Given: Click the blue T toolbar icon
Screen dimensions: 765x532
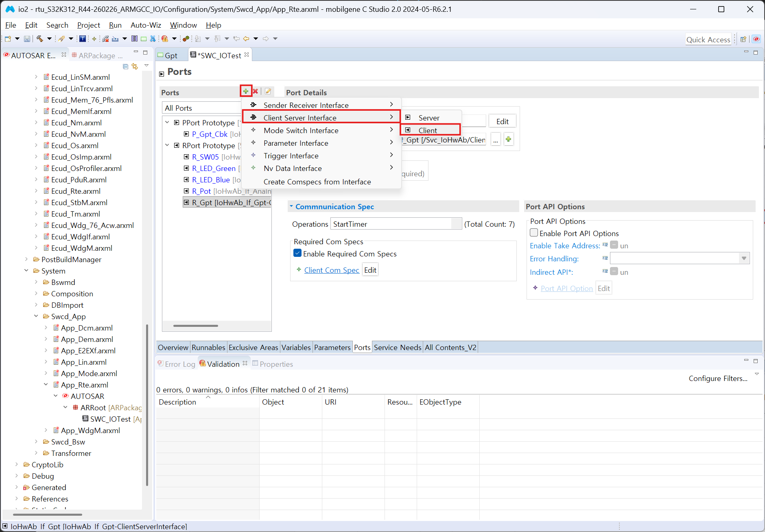Looking at the screenshot, I should coord(83,39).
